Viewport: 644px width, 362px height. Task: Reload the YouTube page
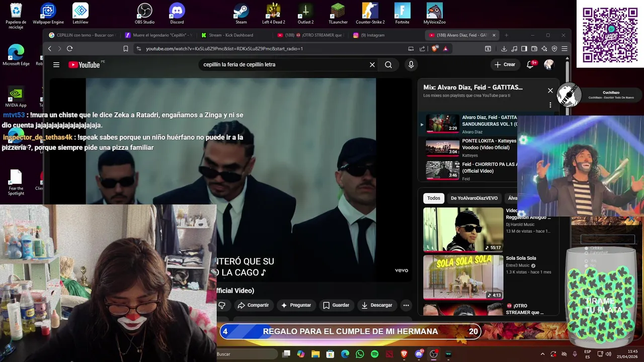point(69,49)
